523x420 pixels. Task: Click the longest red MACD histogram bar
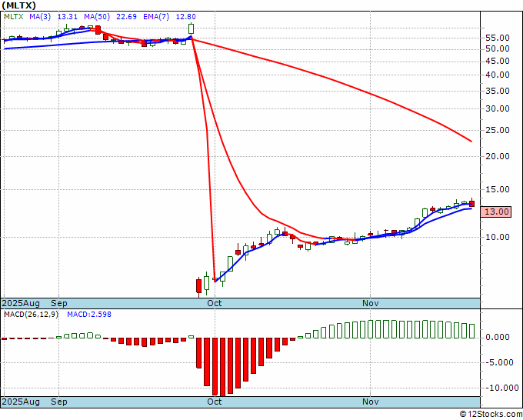click(222, 367)
